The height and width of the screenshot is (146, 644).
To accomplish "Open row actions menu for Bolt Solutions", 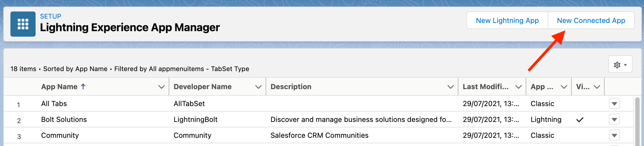I will point(614,120).
